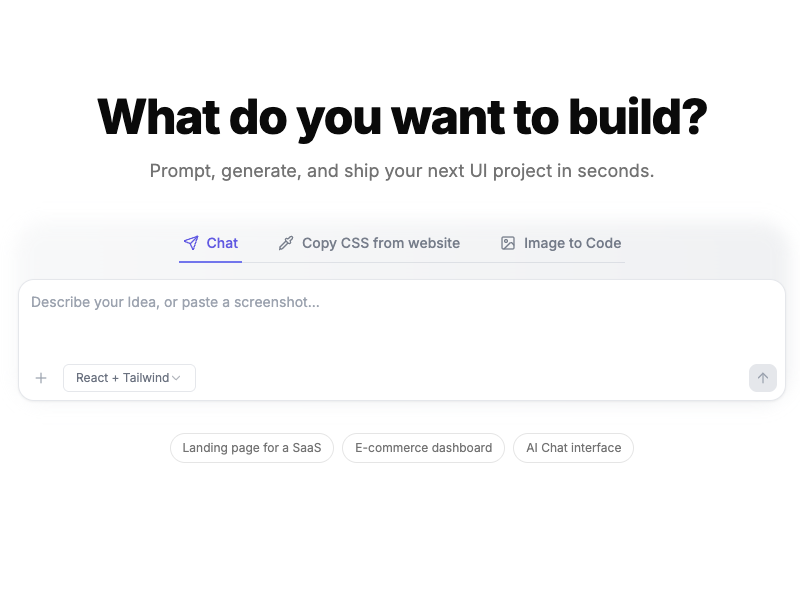Click the 'Landing page for a SaaS' suggestion chip
Image resolution: width=800 pixels, height=601 pixels.
point(251,448)
